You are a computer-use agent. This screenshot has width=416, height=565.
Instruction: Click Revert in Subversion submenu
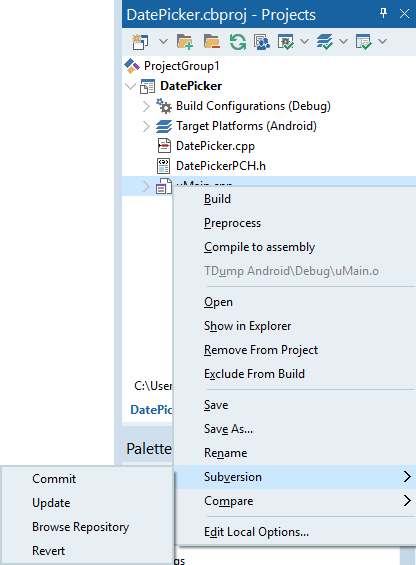pos(48,551)
